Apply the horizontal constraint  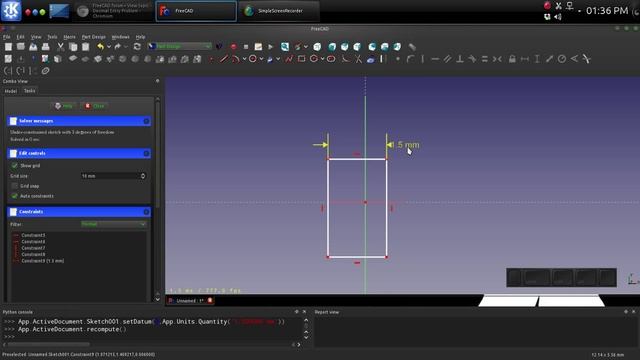point(435,59)
